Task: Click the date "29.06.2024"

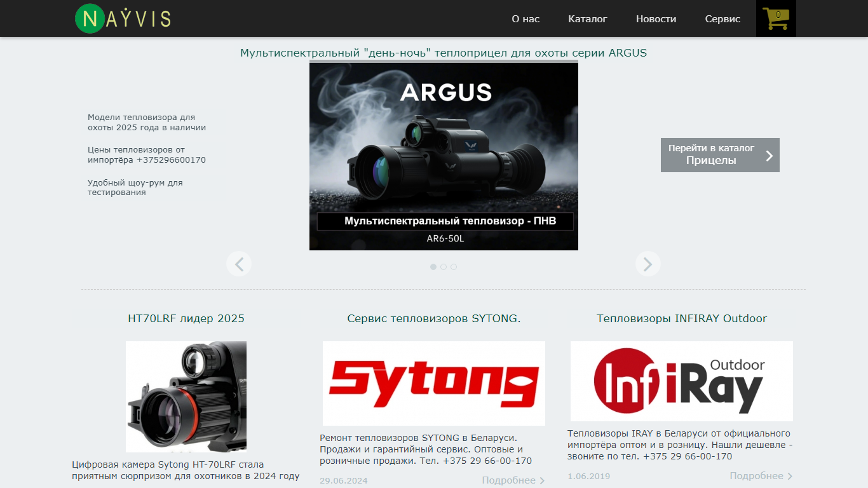Action: pos(344,481)
